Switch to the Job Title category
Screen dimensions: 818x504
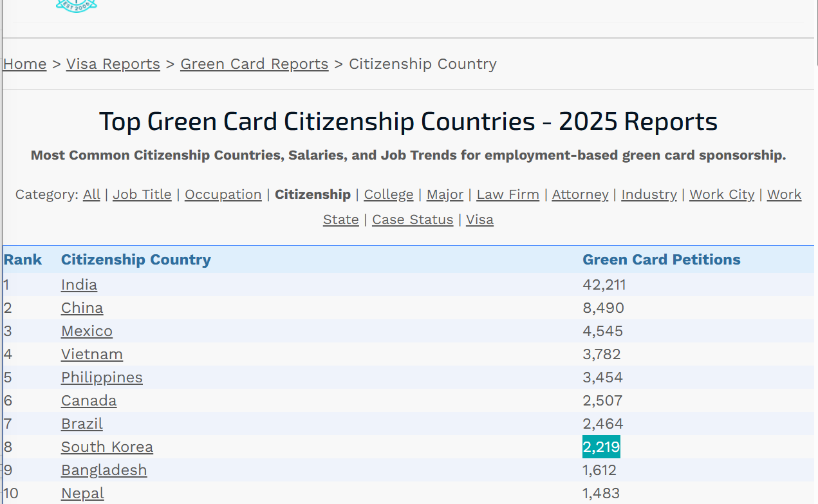(x=142, y=195)
